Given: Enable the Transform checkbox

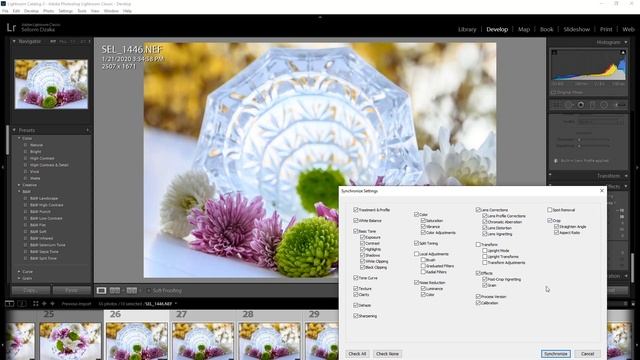Looking at the screenshot, I should pyautogui.click(x=478, y=244).
